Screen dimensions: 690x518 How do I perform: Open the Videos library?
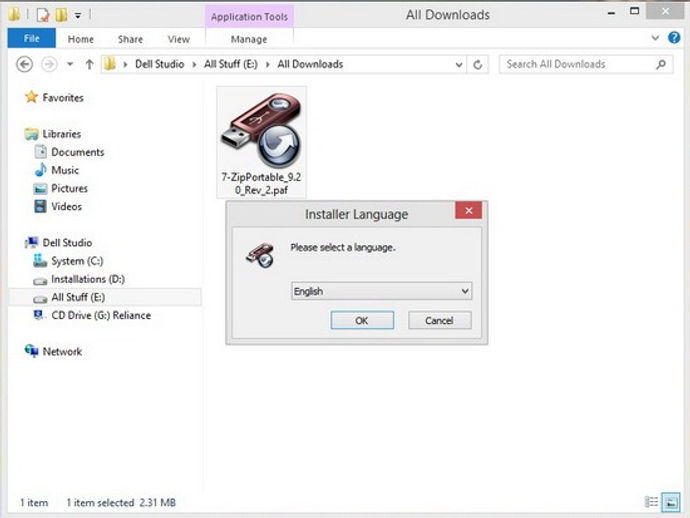pyautogui.click(x=66, y=206)
